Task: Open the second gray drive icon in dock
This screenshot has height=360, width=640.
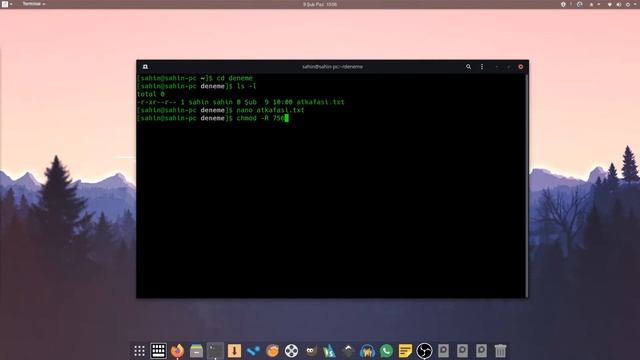Action: click(x=462, y=350)
